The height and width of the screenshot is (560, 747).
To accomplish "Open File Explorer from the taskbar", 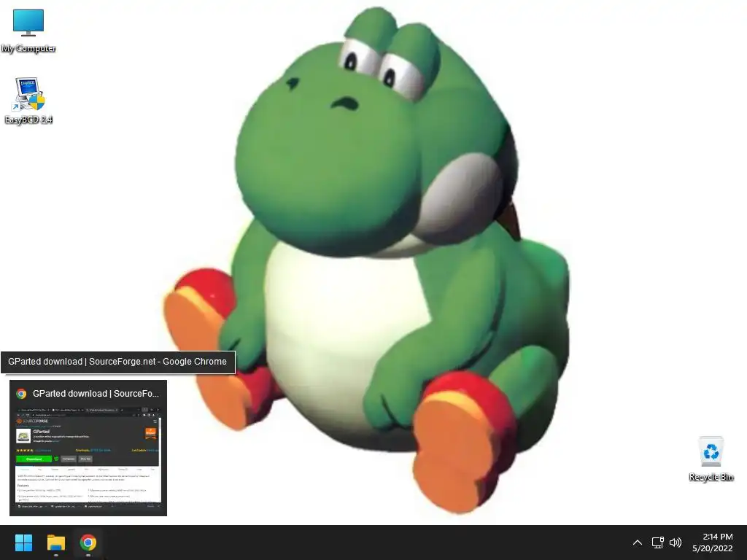I will (x=55, y=542).
